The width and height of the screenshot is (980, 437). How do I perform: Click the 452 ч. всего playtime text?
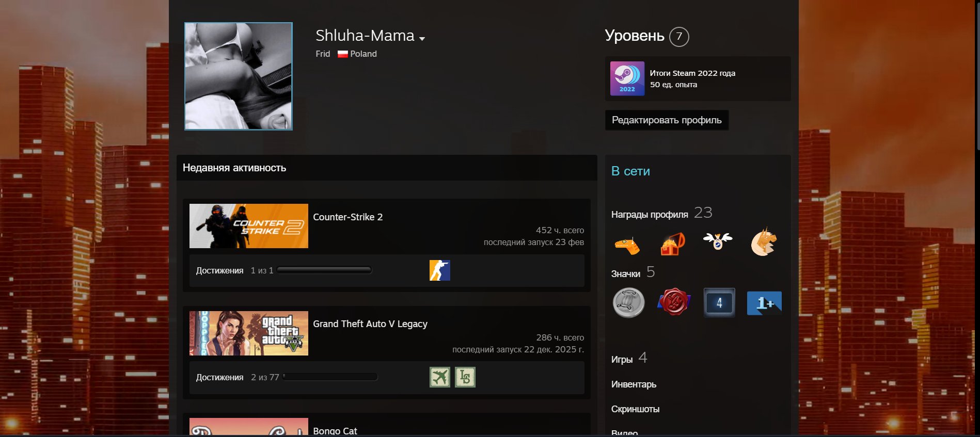(560, 230)
